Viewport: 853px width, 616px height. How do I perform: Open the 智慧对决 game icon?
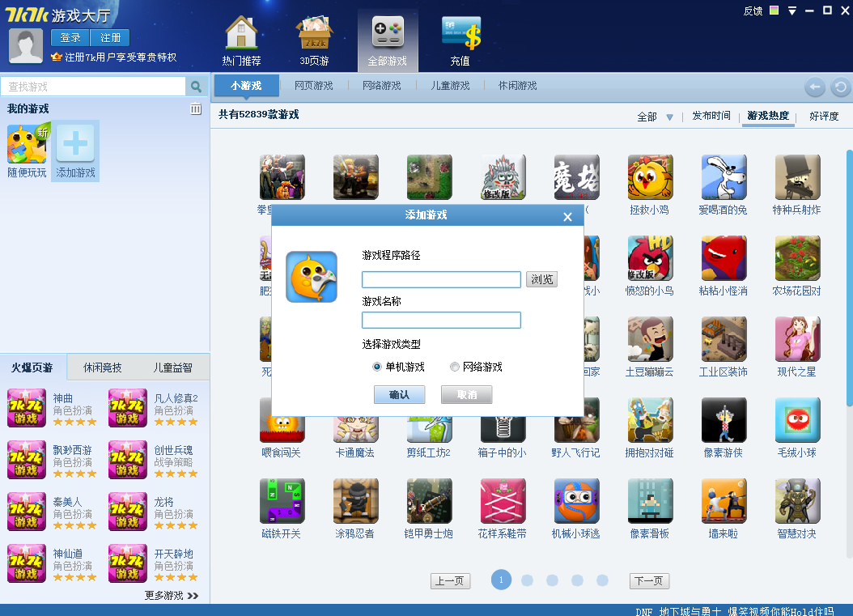pyautogui.click(x=797, y=500)
